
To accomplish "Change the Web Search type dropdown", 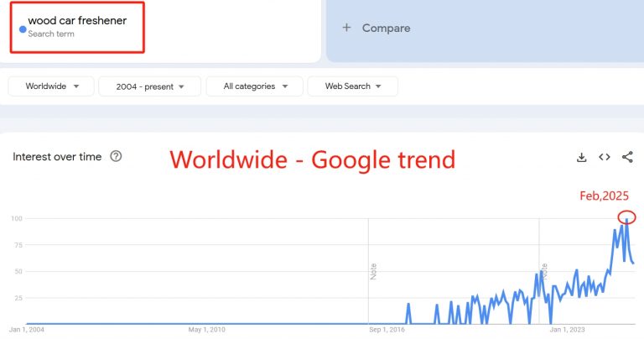I will click(352, 86).
